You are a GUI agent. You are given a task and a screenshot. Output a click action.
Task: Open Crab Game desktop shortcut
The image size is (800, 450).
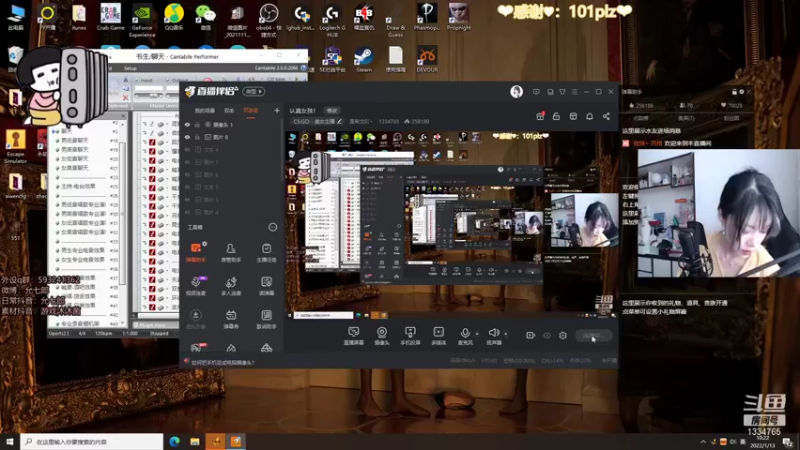tap(110, 17)
